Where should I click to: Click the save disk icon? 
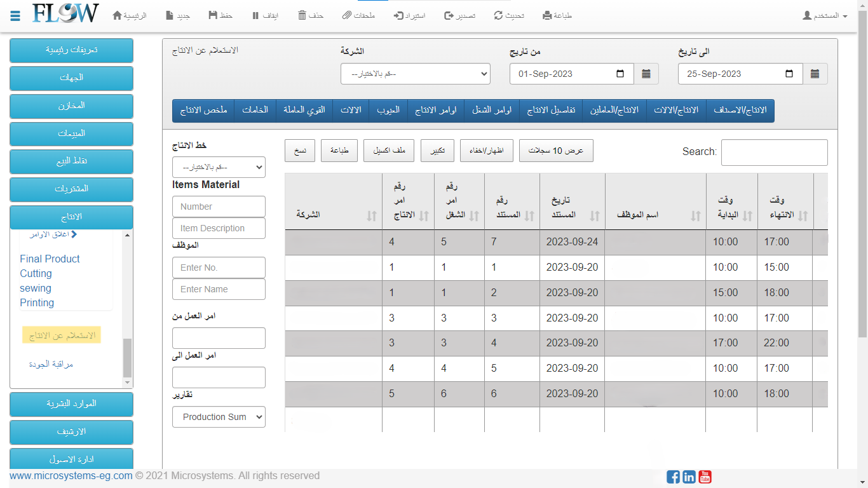click(x=214, y=15)
